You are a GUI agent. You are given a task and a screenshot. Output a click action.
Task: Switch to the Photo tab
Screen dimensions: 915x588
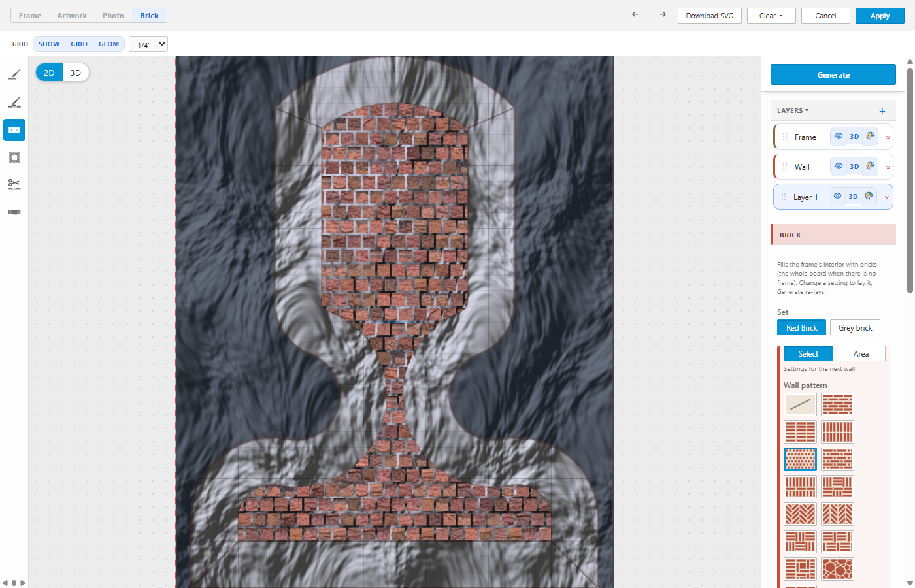[x=113, y=16]
